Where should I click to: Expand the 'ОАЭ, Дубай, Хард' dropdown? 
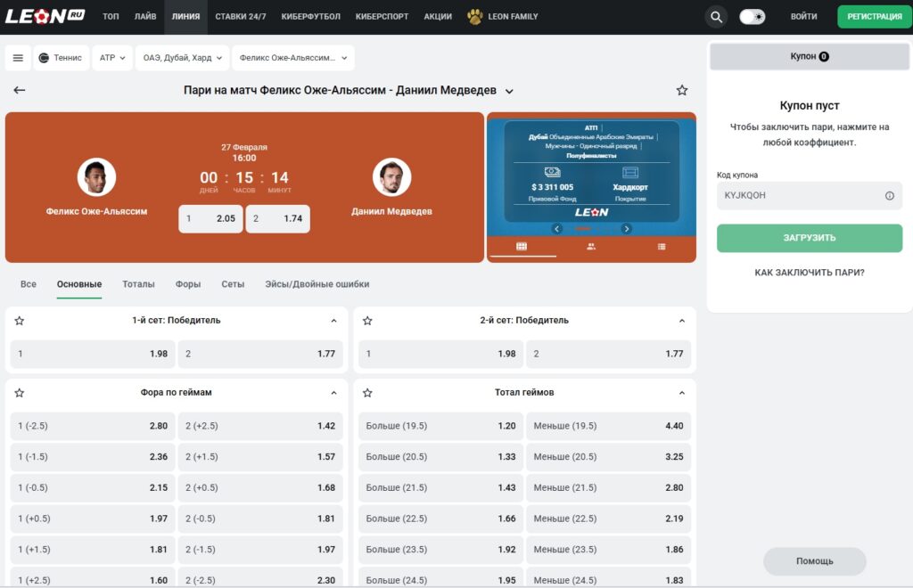[x=182, y=58]
